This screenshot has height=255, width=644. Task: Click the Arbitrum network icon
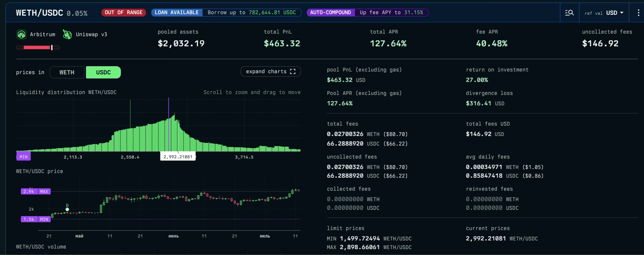coord(21,35)
